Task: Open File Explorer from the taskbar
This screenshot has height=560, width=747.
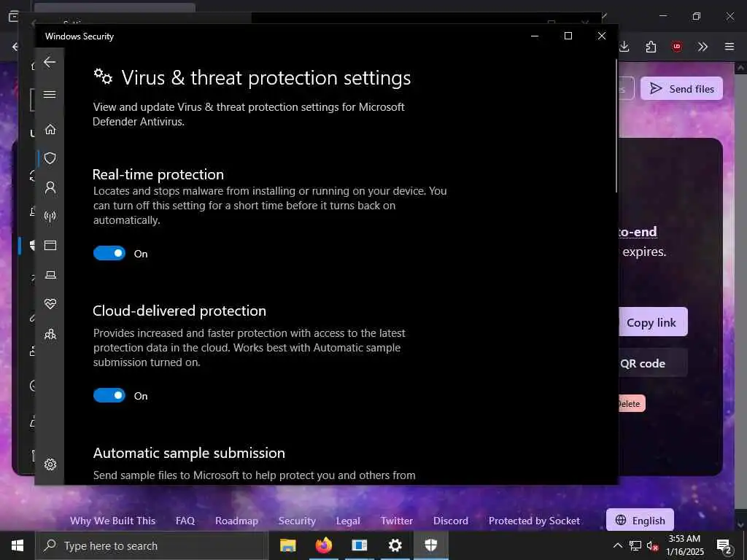Action: [x=287, y=545]
